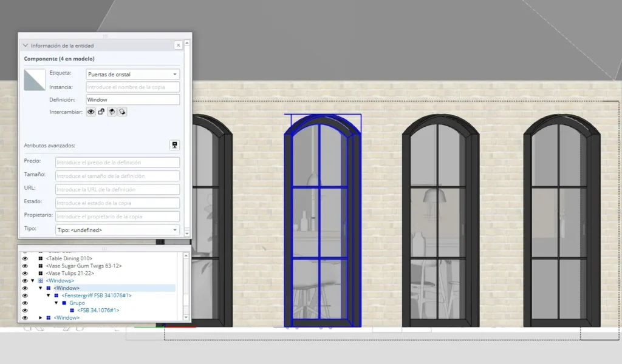622x364 pixels.
Task: Click the scroll-up arrow of the entity info panel
Action: (187, 43)
